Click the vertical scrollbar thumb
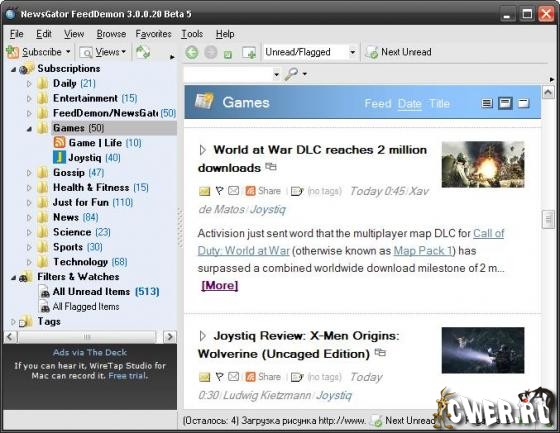Viewport: 560px width, 433px height. click(x=548, y=219)
